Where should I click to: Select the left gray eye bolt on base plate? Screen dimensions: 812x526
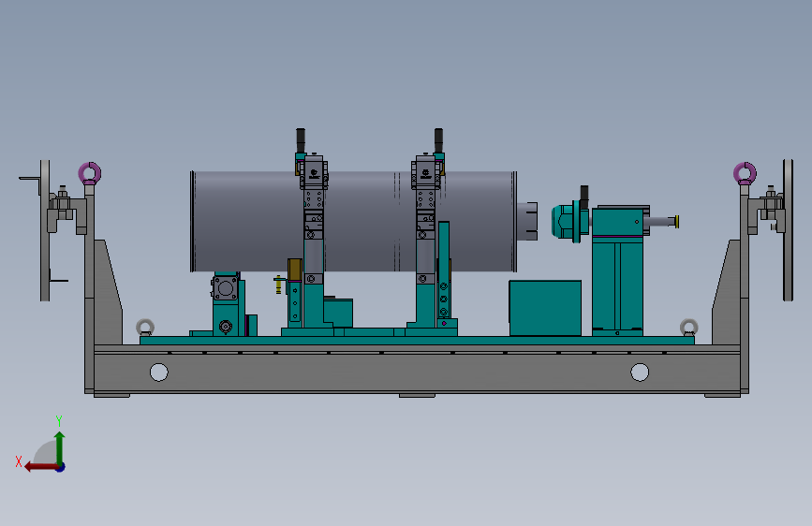[145, 328]
